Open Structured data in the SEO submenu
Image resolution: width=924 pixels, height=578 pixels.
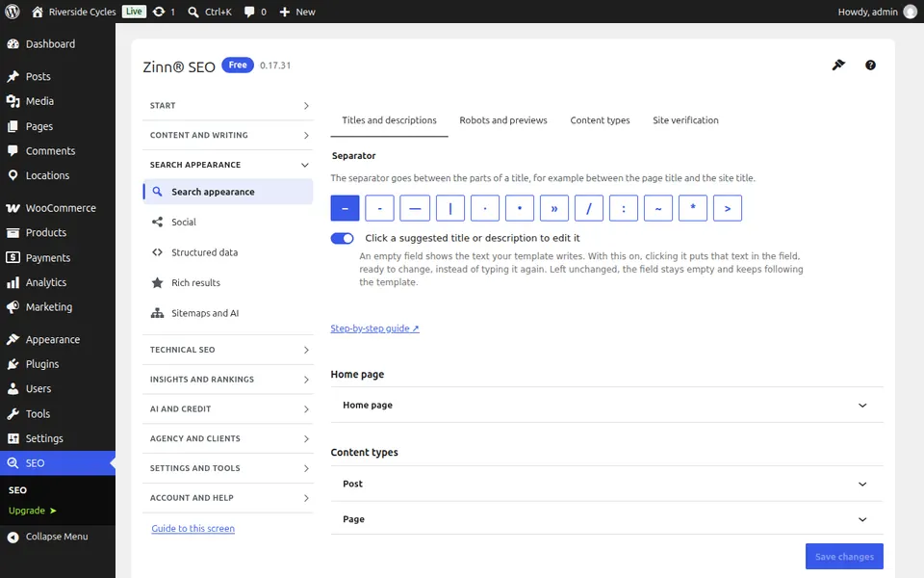[x=228, y=252]
